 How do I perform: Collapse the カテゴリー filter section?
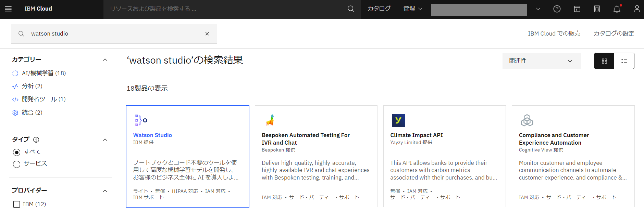click(x=105, y=60)
